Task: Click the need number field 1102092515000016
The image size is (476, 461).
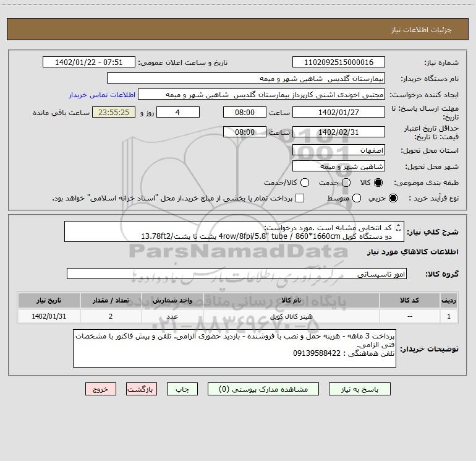Action: 339,62
